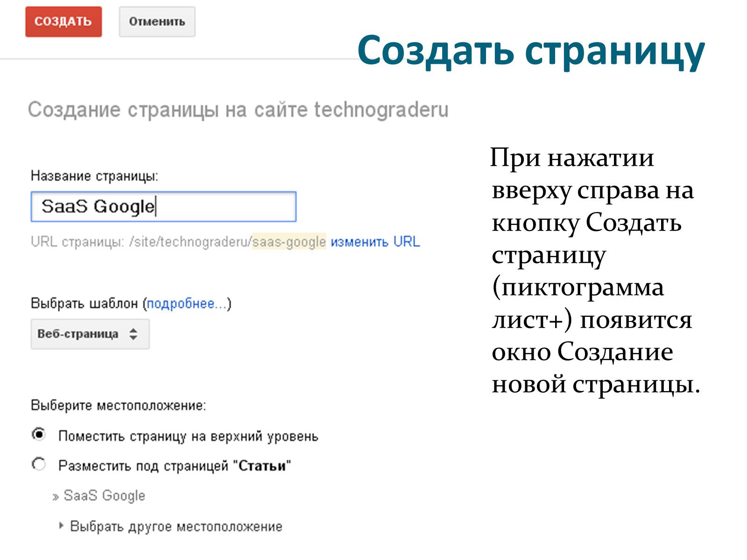This screenshot has height=560, width=747.
Task: Open the изменить URL link
Action: pyautogui.click(x=375, y=242)
